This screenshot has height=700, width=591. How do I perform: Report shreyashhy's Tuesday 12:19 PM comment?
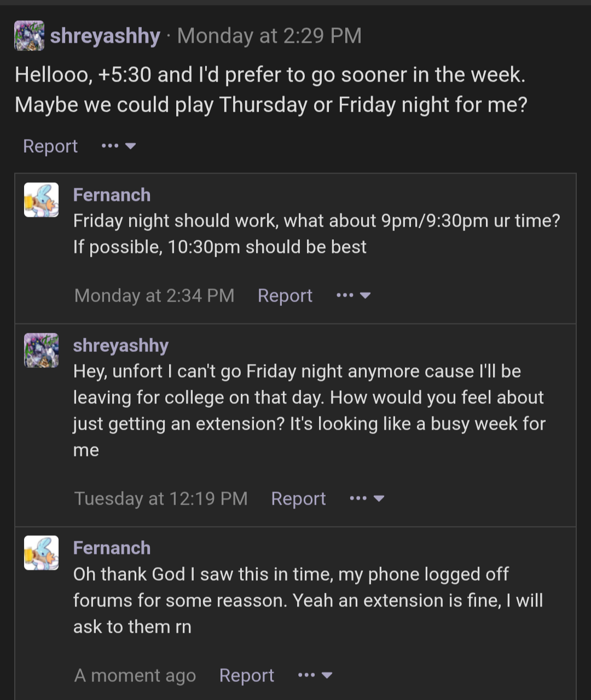[298, 499]
